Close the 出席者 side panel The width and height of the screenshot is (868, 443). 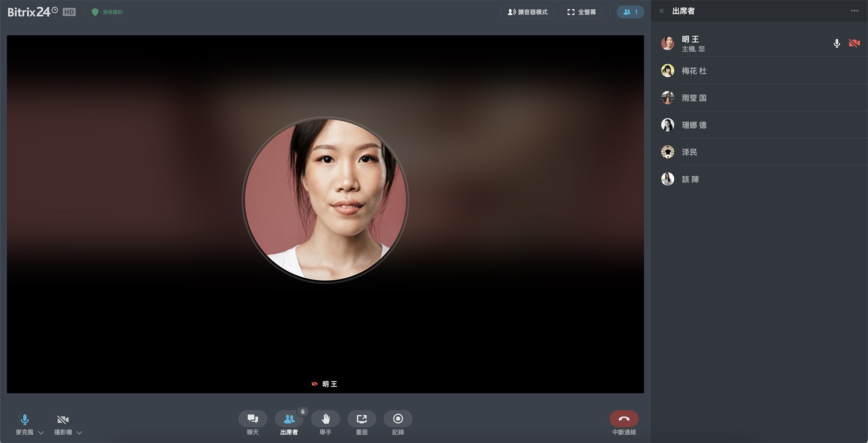[661, 11]
